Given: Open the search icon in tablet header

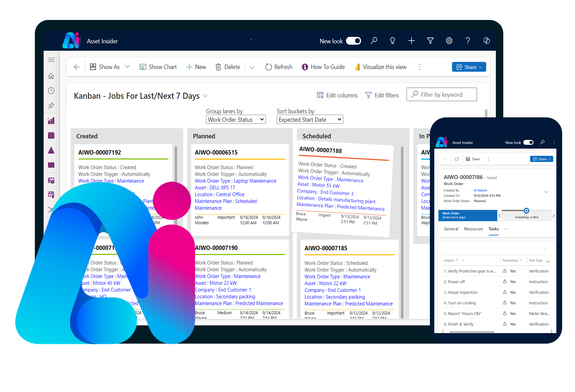Looking at the screenshot, I should (374, 41).
